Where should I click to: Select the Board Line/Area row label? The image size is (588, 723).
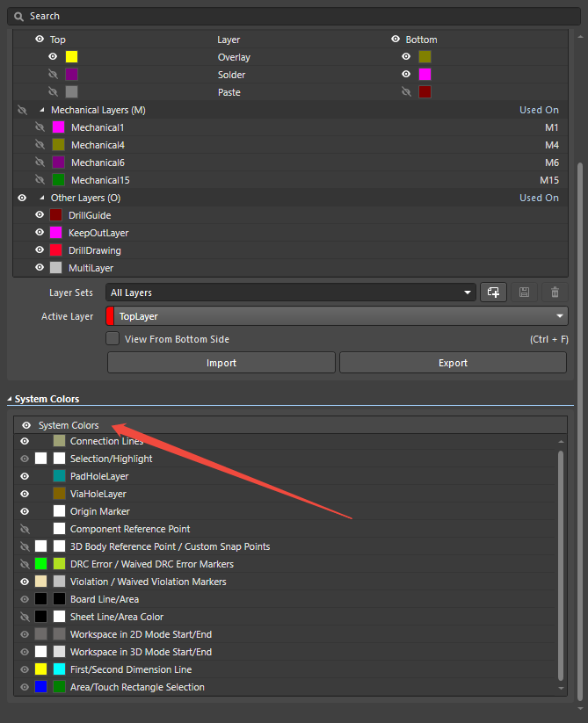coord(105,599)
